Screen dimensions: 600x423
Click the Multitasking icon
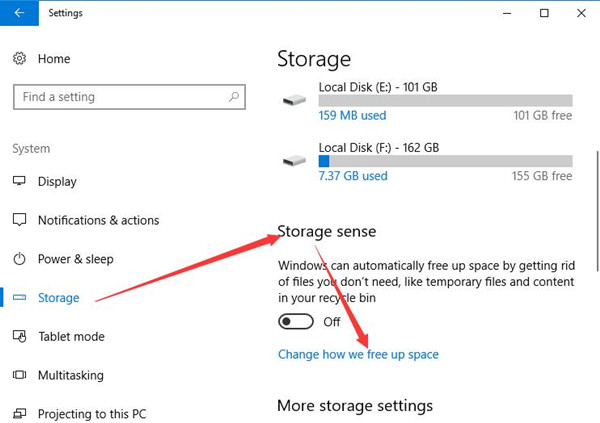coord(19,375)
